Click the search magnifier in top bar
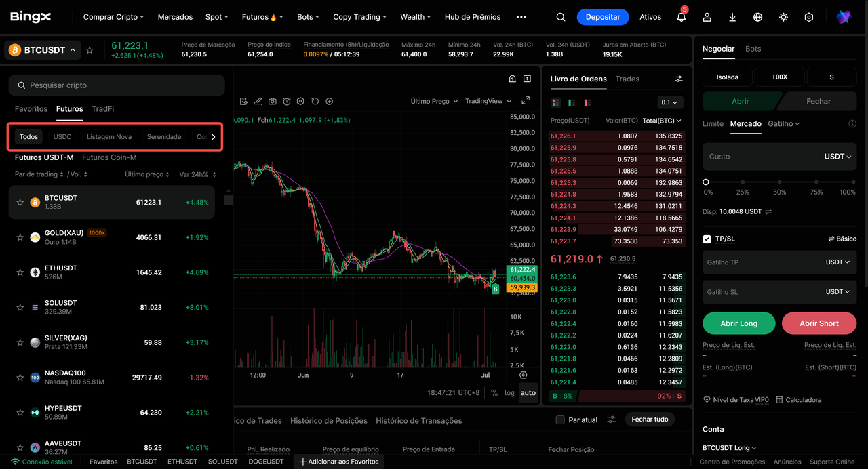The image size is (868, 469). click(x=560, y=17)
